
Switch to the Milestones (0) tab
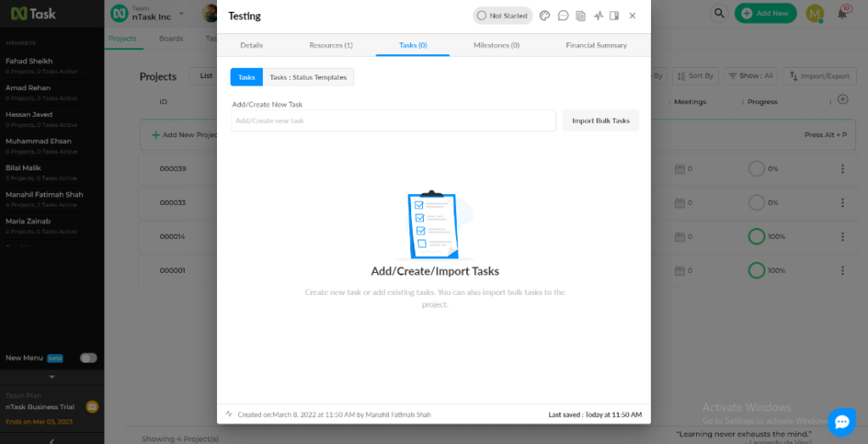click(497, 45)
